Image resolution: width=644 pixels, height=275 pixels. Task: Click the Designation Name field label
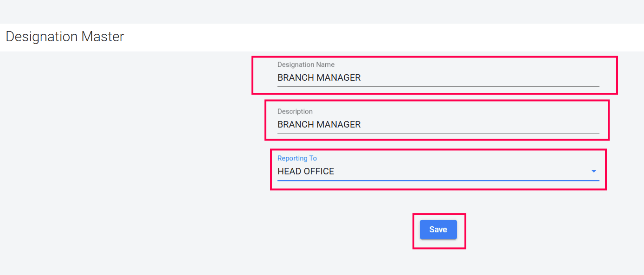[x=306, y=65]
